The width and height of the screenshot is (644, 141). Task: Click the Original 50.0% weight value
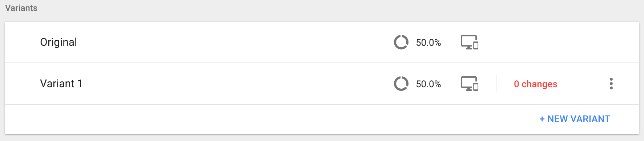coord(428,43)
